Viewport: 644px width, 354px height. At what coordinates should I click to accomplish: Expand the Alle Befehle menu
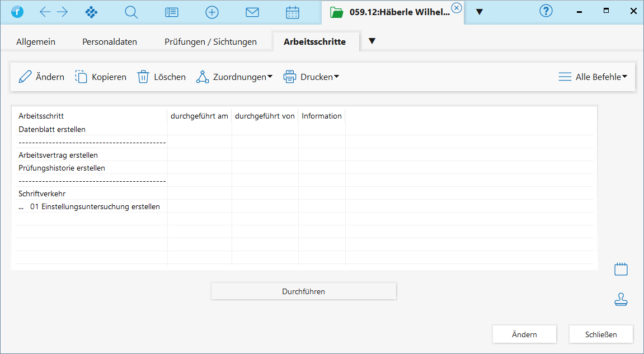coord(593,77)
